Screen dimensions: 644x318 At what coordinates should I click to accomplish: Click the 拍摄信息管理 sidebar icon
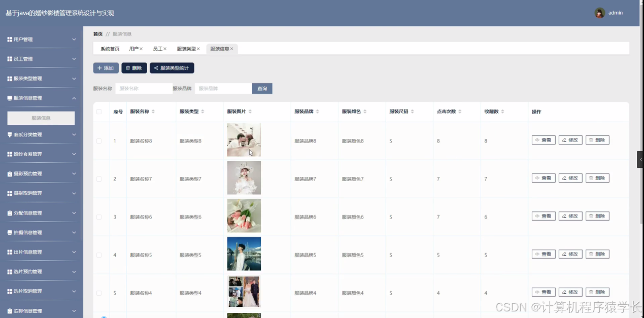point(10,233)
